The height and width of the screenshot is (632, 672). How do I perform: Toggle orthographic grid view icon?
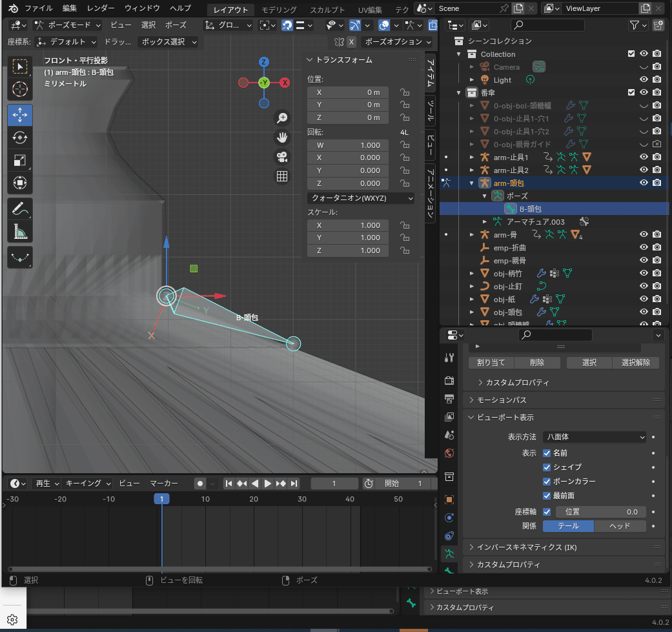click(281, 176)
